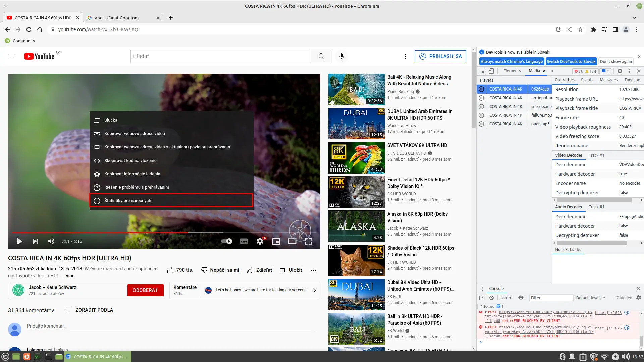Switch to the Messages tab in Media panel

click(x=608, y=80)
